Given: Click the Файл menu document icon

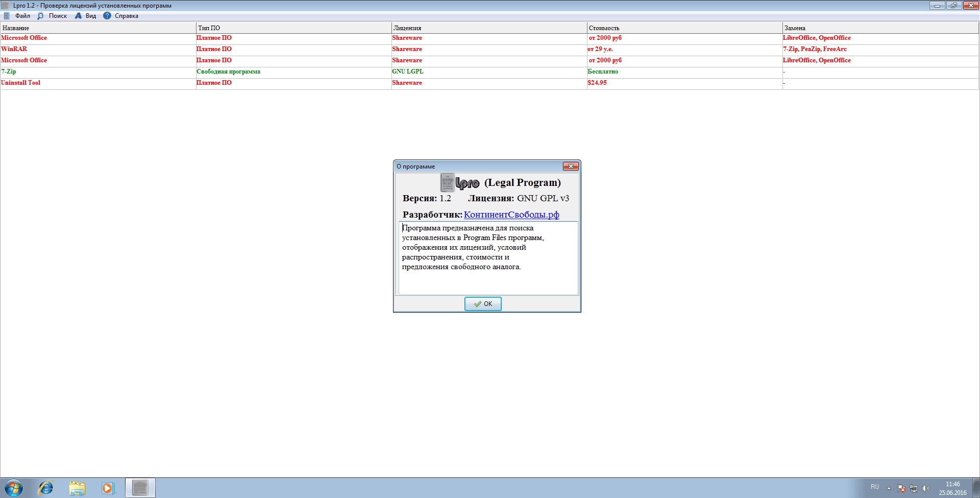Looking at the screenshot, I should coord(7,16).
